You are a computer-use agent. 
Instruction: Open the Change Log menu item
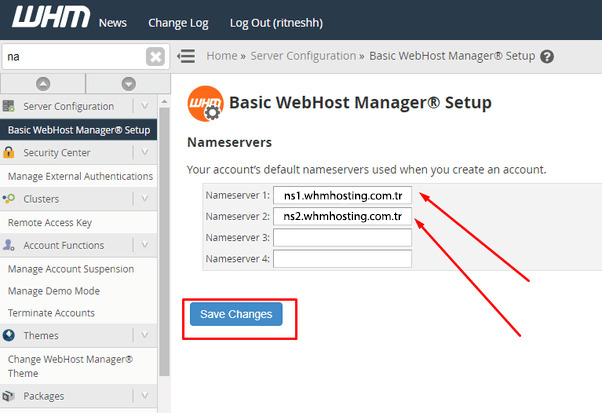(178, 23)
